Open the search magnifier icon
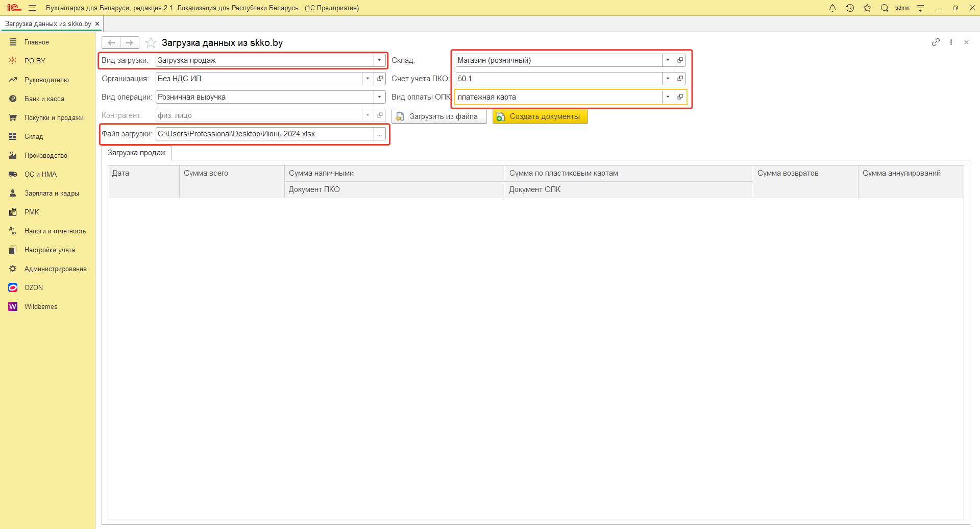 [x=885, y=8]
